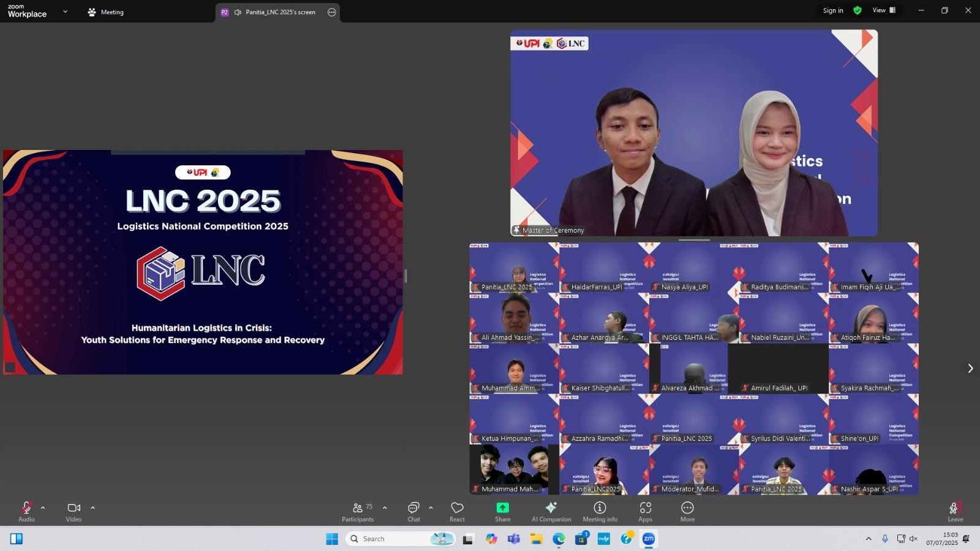Click the shared LNC 2025 slide
980x551 pixels.
point(203,262)
